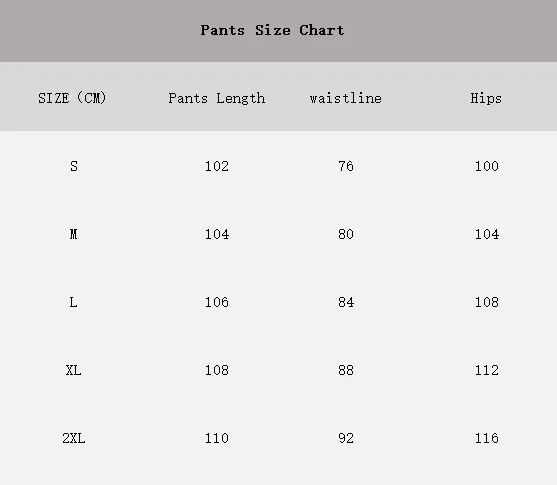This screenshot has width=557, height=485.
Task: Select the S size row label
Action: (x=74, y=166)
